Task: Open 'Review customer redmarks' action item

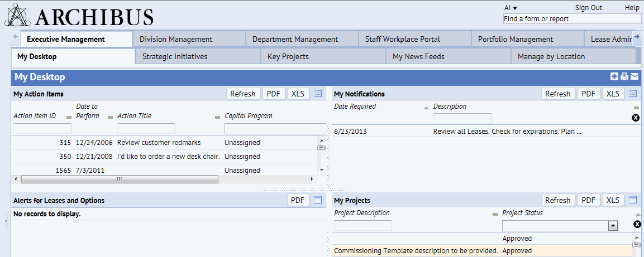Action: 165,143
